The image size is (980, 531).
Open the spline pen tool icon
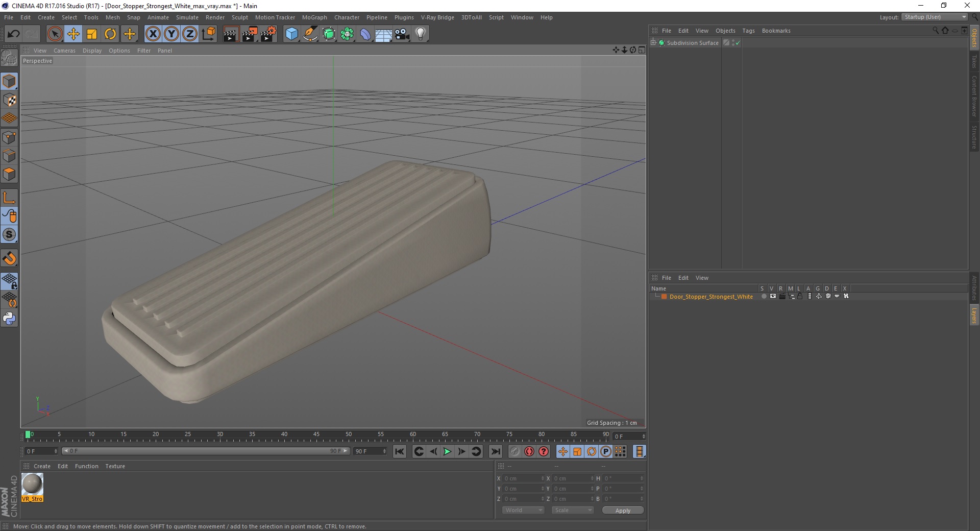pyautogui.click(x=310, y=34)
